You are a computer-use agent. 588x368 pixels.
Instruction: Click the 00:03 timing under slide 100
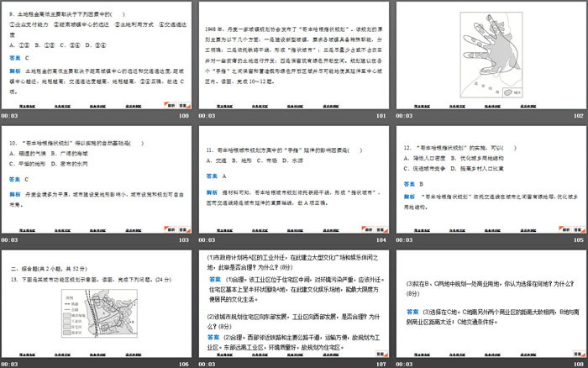tap(9, 116)
